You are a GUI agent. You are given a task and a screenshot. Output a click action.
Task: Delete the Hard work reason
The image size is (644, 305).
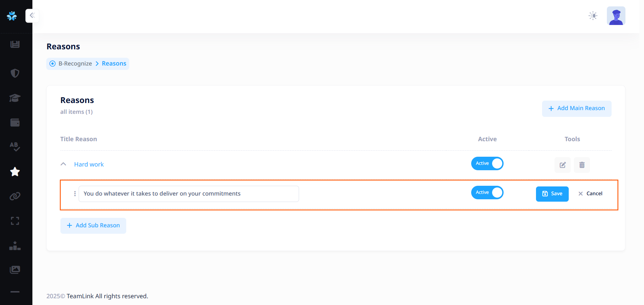point(582,165)
